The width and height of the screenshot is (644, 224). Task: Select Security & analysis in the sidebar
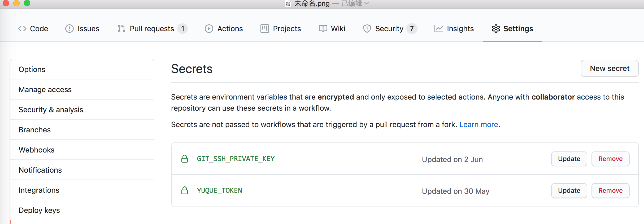pyautogui.click(x=82, y=110)
